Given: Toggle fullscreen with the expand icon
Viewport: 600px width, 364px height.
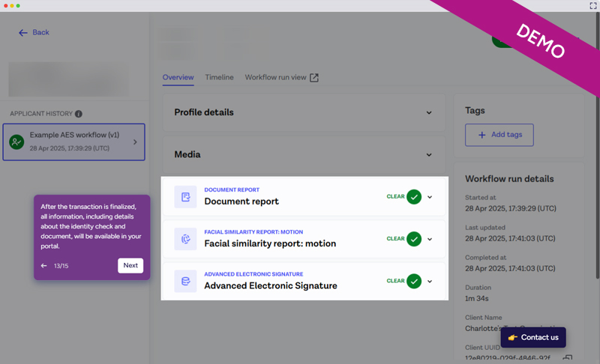Looking at the screenshot, I should coord(593,5).
